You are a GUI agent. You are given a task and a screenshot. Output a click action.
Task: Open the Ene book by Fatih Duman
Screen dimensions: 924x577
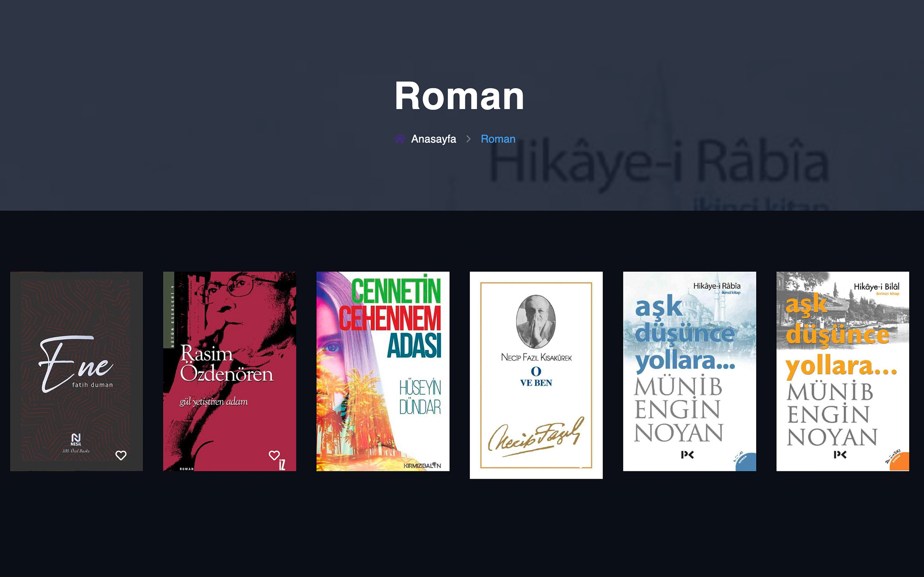pyautogui.click(x=76, y=371)
